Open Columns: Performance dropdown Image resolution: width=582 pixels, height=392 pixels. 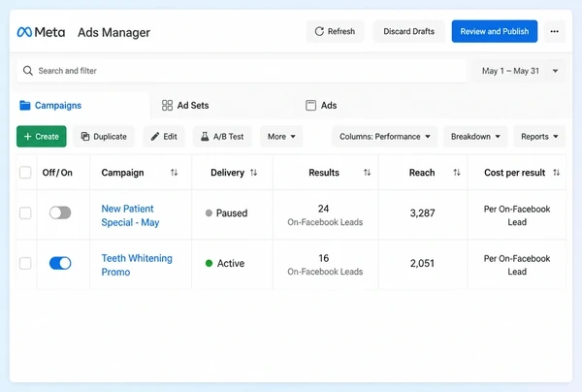click(x=384, y=137)
